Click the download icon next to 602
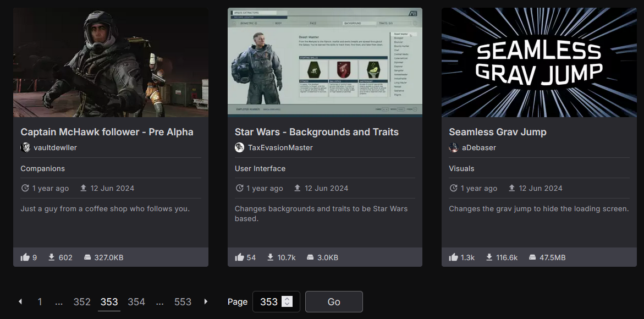The width and height of the screenshot is (644, 319). (x=51, y=257)
